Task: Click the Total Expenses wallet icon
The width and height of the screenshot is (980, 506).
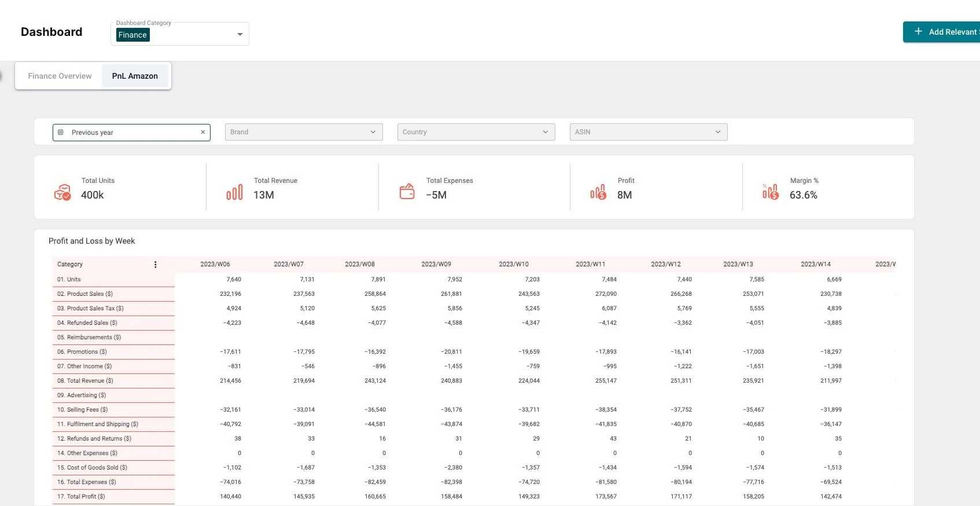Action: coord(407,192)
